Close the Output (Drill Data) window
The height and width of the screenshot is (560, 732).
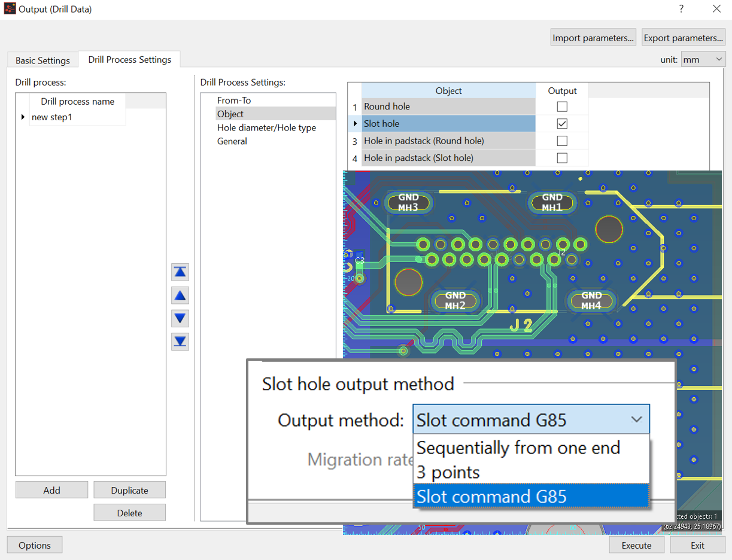point(716,9)
